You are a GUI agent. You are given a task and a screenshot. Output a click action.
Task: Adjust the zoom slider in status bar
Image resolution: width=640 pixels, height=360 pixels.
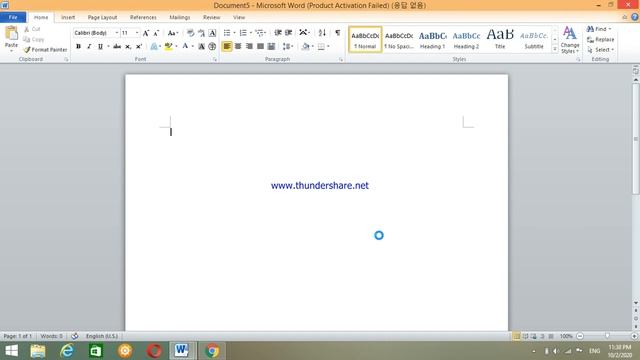click(x=607, y=336)
